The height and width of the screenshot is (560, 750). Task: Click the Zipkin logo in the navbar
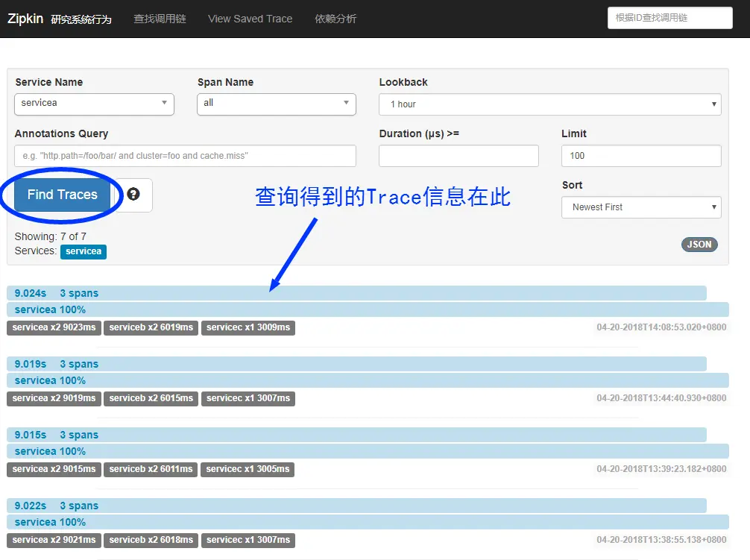pos(25,19)
